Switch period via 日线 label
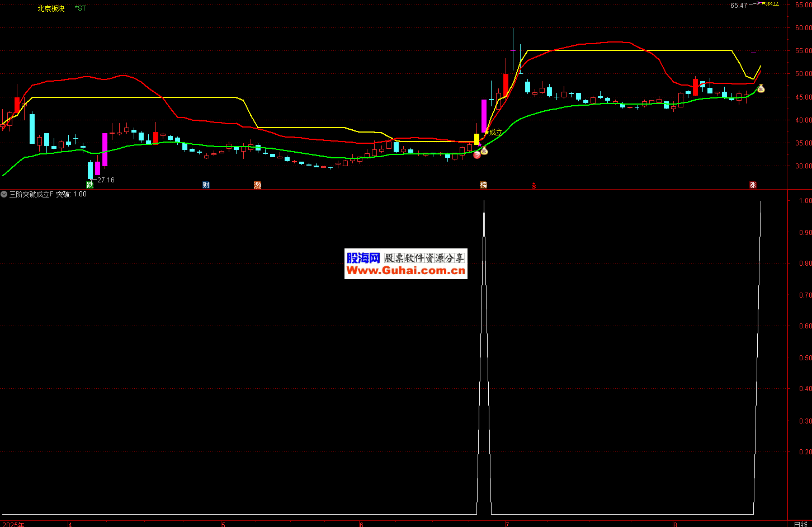Image resolution: width=812 pixels, height=527 pixels. (x=801, y=524)
